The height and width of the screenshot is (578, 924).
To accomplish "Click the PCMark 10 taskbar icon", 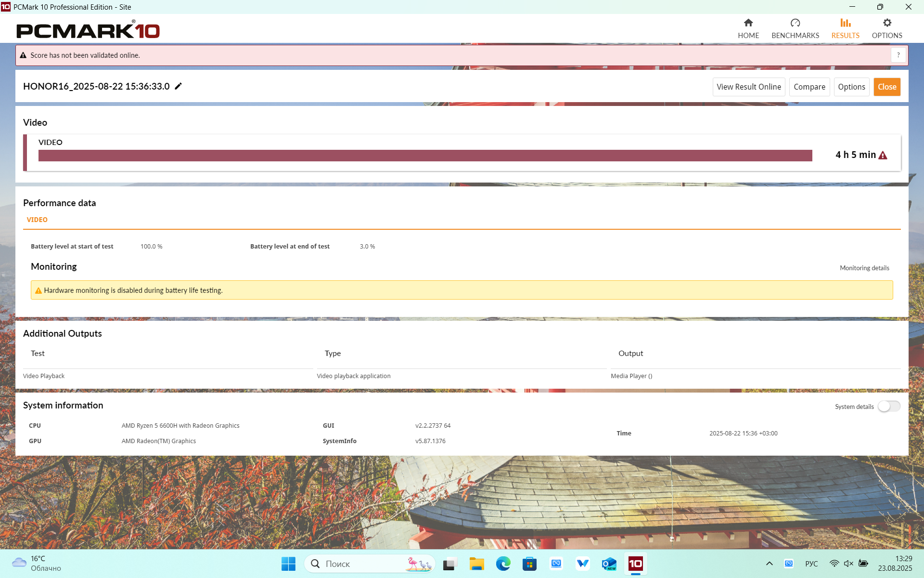I will [635, 564].
